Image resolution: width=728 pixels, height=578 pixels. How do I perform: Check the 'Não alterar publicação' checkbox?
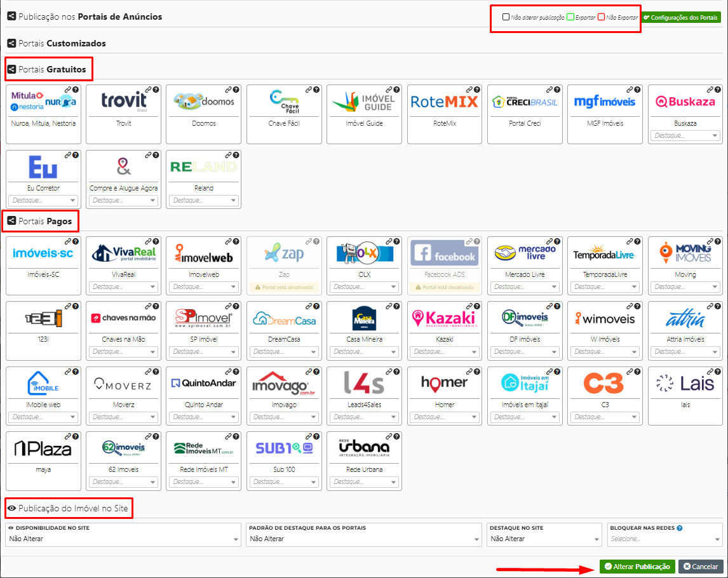click(x=506, y=17)
